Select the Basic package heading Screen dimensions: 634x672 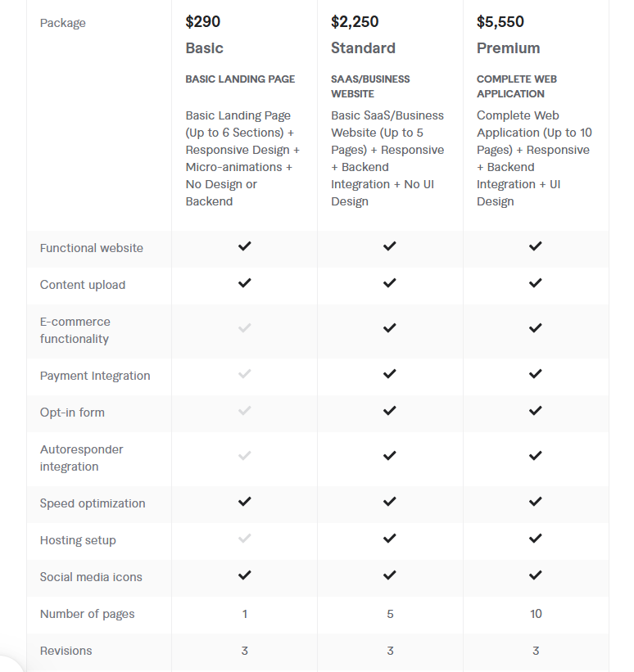coord(204,48)
